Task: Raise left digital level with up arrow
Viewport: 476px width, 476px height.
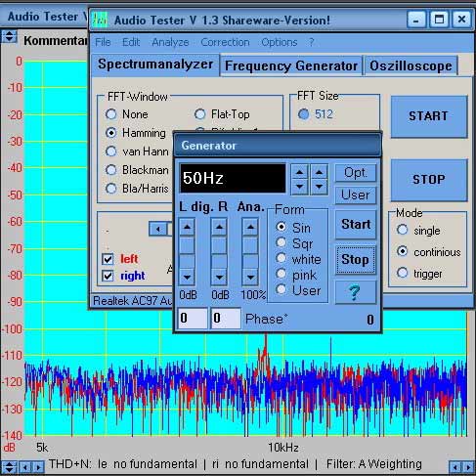Action: [x=187, y=227]
